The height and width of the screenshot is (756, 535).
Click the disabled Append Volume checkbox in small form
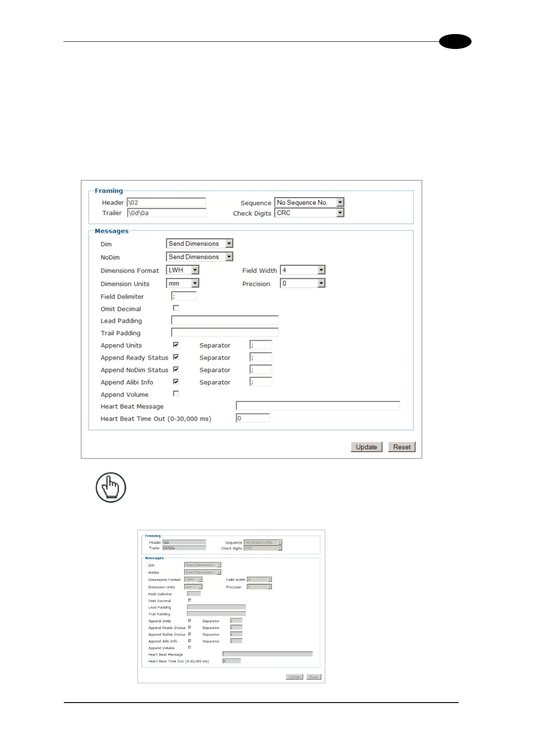[190, 647]
